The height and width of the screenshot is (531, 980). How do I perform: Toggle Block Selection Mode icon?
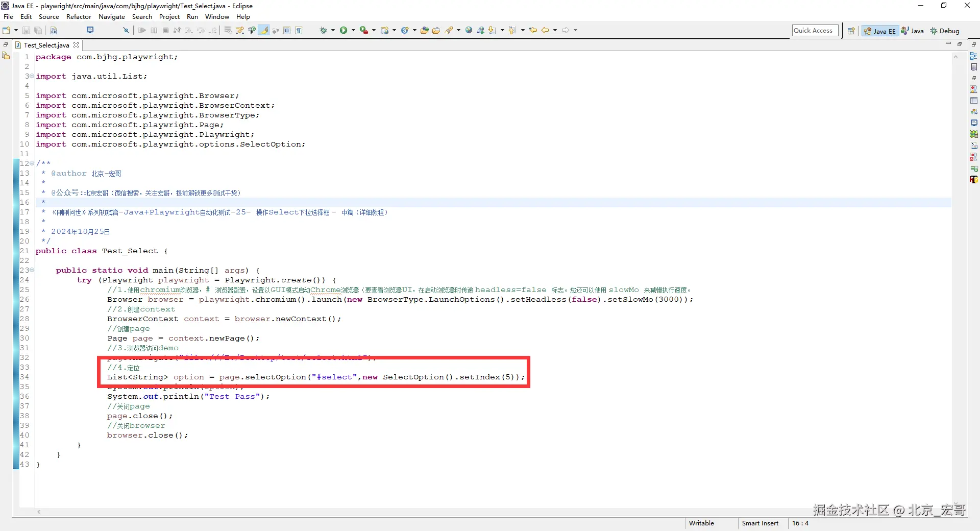(x=287, y=31)
